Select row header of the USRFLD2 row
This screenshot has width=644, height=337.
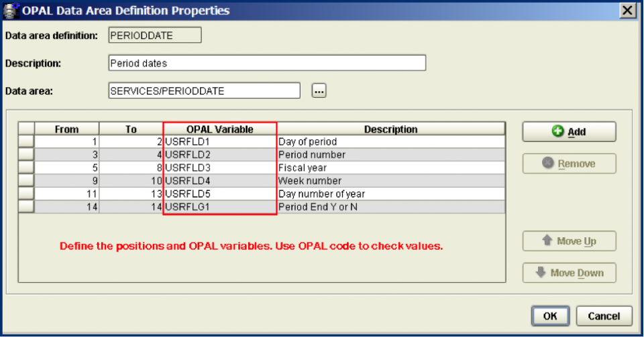point(26,155)
